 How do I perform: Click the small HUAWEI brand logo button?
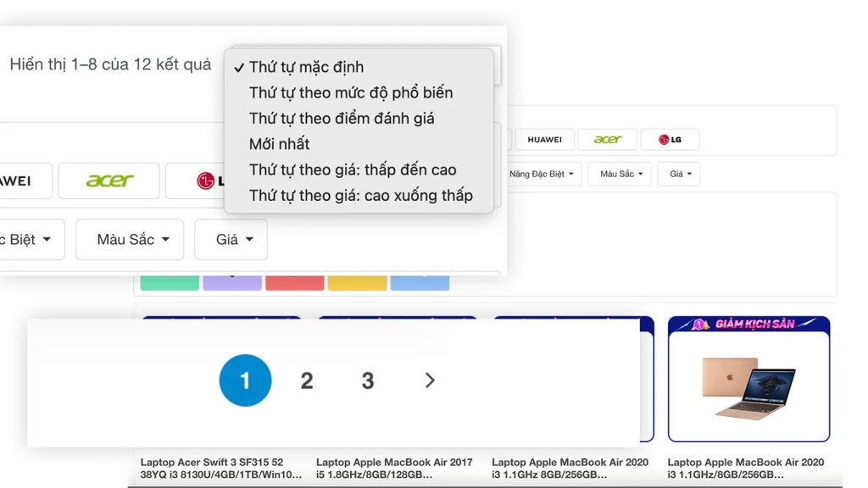click(544, 140)
